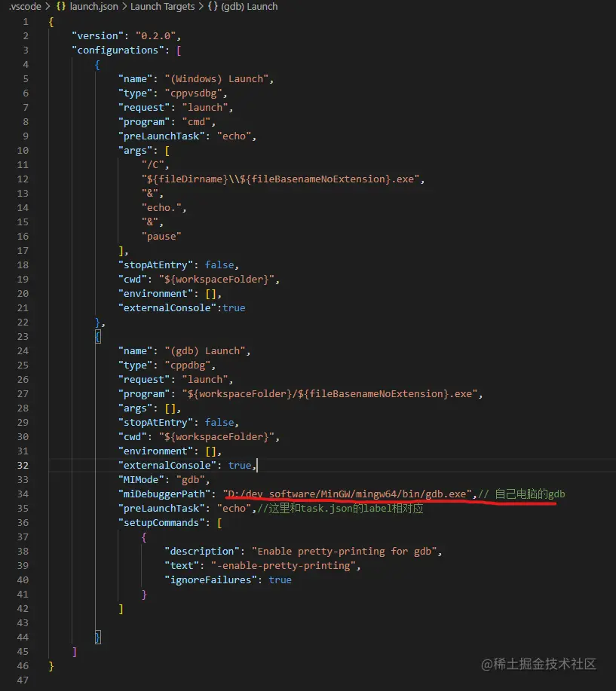This screenshot has height=691, width=616.
Task: Click the "cppdbg" type value
Action: click(188, 365)
